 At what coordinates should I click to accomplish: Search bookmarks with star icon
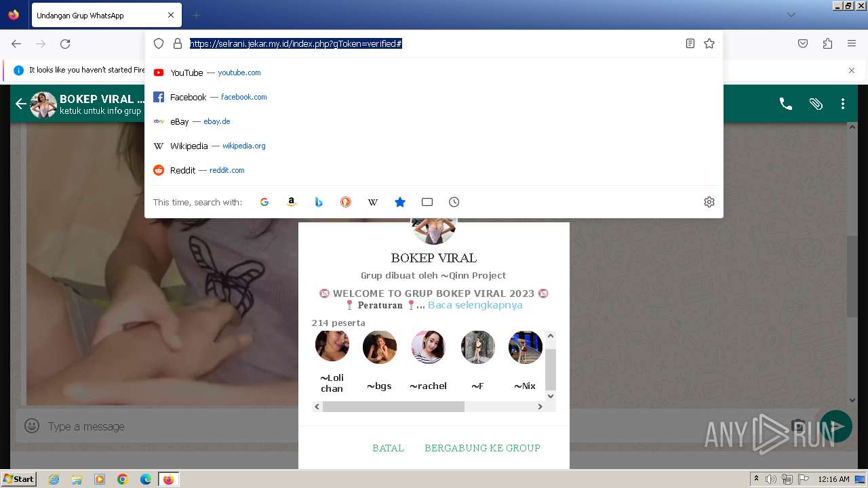click(400, 202)
